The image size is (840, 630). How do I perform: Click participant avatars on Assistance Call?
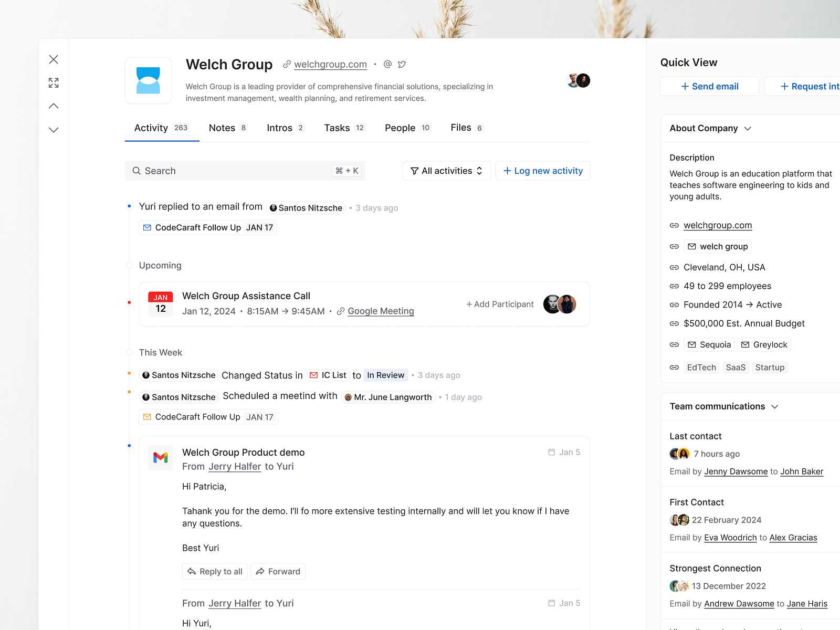coord(560,304)
